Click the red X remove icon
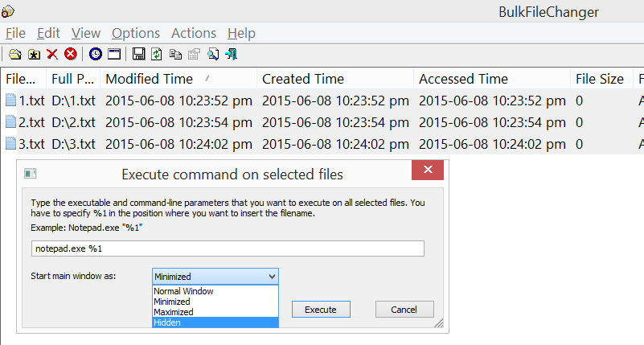The image size is (644, 345). (x=52, y=55)
